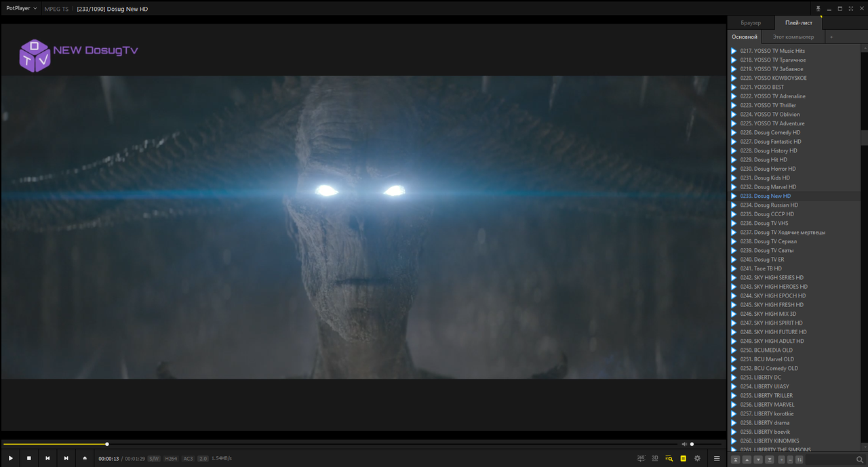This screenshot has width=868, height=467.
Task: Select the Основной playlist tab
Action: click(x=745, y=37)
